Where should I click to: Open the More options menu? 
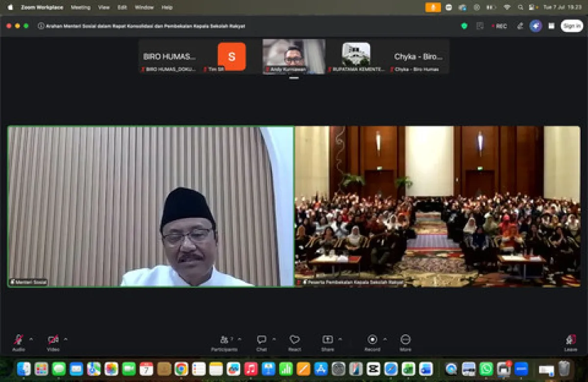tap(405, 342)
